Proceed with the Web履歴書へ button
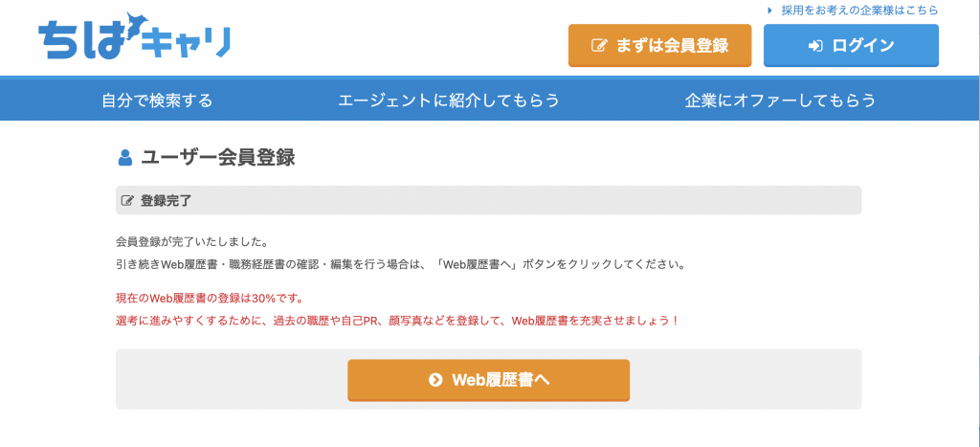 [x=488, y=379]
